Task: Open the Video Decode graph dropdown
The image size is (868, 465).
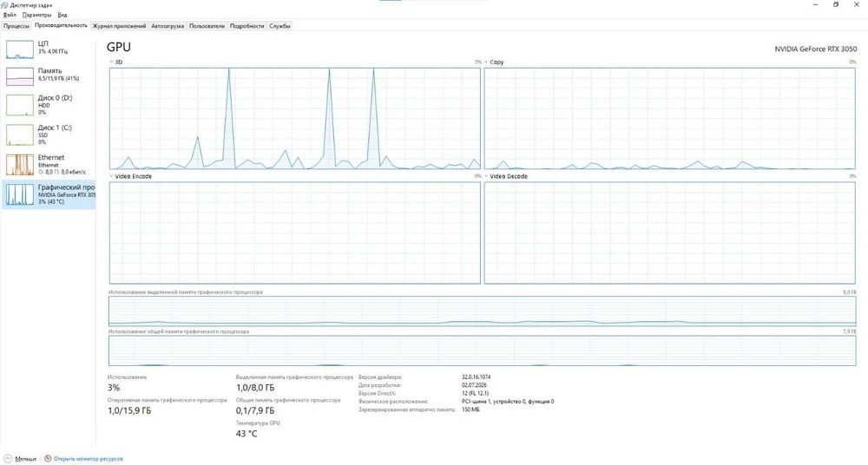Action: [x=486, y=176]
